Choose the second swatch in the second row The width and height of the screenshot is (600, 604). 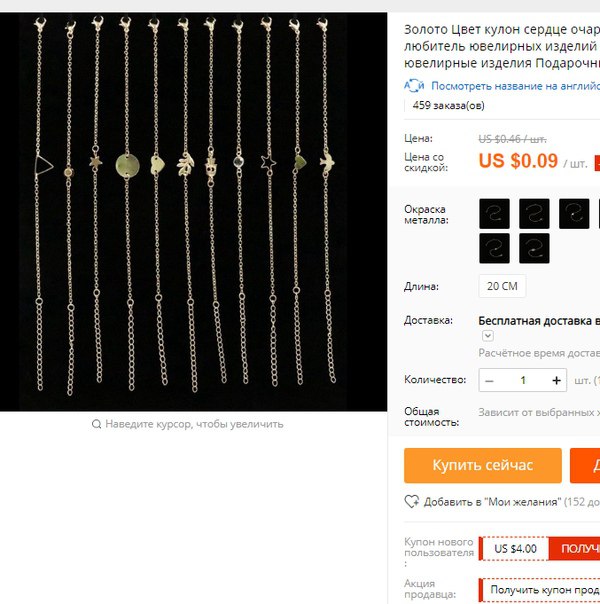tap(534, 248)
